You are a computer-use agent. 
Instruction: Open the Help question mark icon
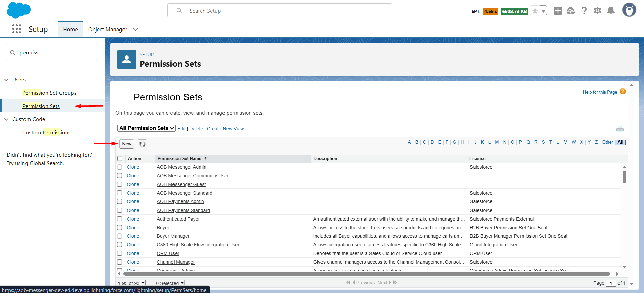click(584, 11)
